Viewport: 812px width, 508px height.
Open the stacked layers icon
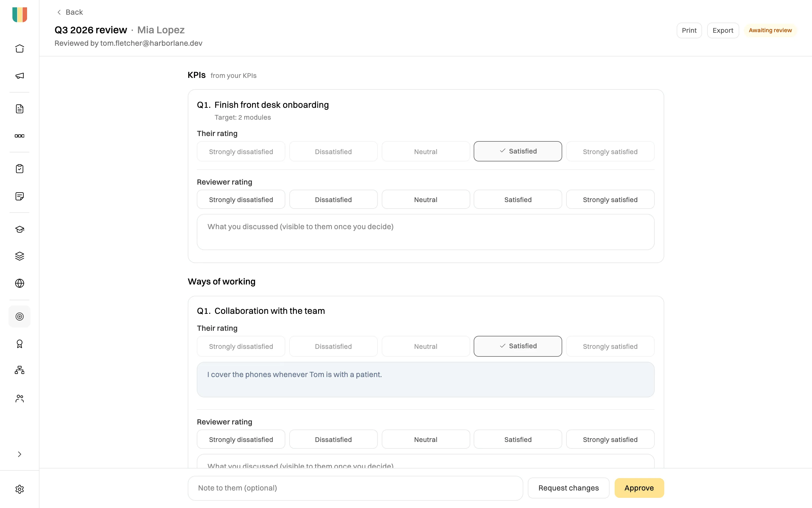pyautogui.click(x=19, y=256)
